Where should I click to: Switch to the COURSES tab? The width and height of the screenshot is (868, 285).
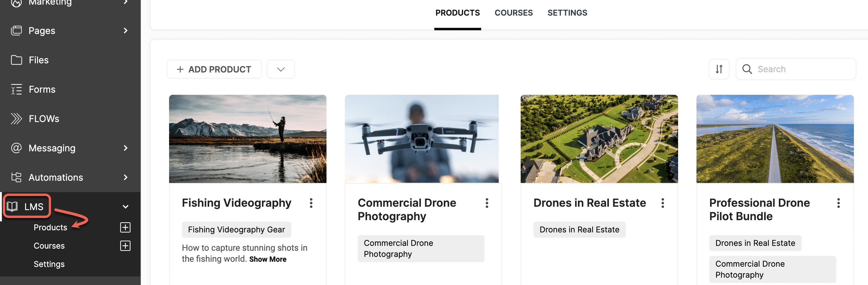click(x=513, y=13)
